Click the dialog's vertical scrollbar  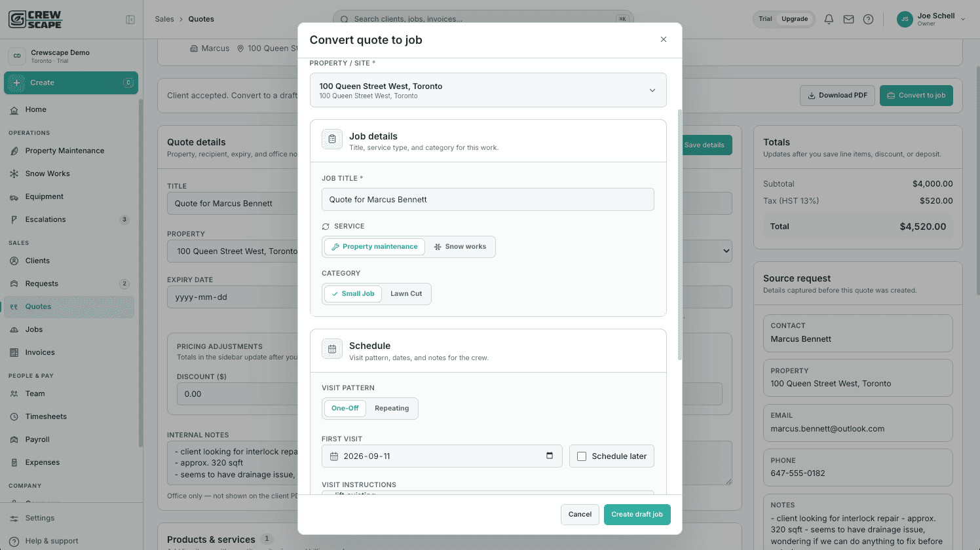pos(679,234)
